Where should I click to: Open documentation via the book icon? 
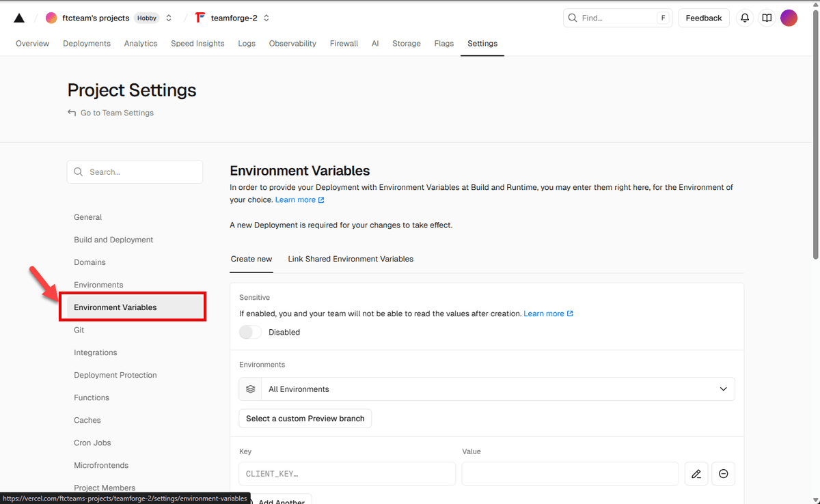[x=766, y=18]
